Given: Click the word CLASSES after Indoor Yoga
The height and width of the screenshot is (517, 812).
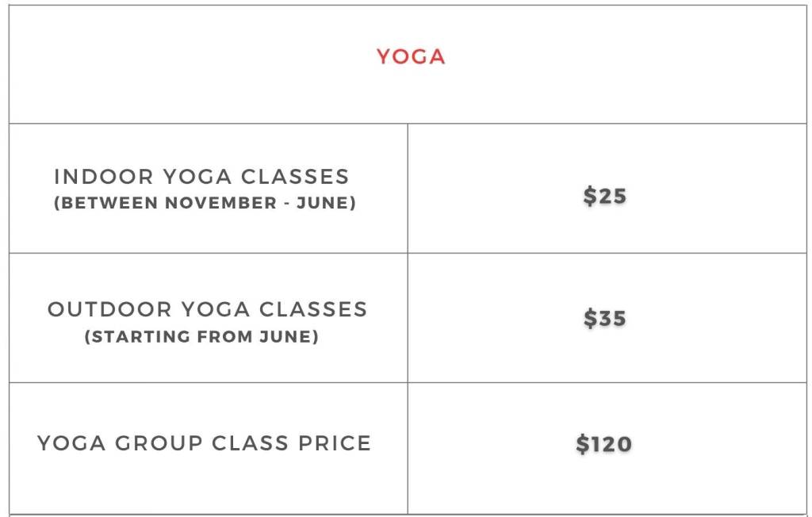Looking at the screenshot, I should tap(295, 177).
